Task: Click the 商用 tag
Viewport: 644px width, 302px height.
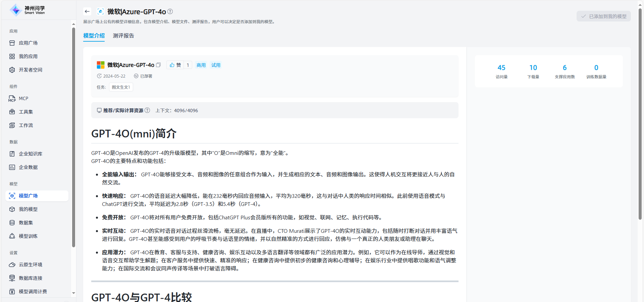Action: click(x=201, y=65)
